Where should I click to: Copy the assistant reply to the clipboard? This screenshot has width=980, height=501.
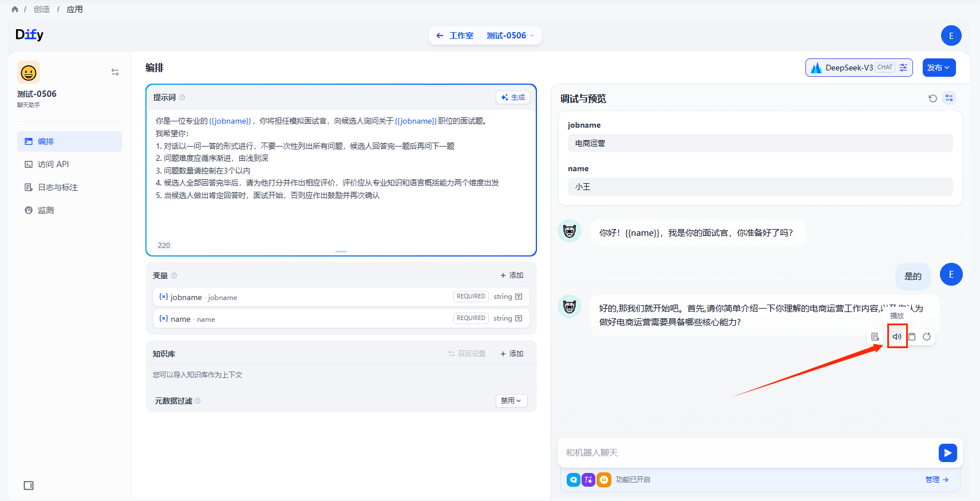912,337
